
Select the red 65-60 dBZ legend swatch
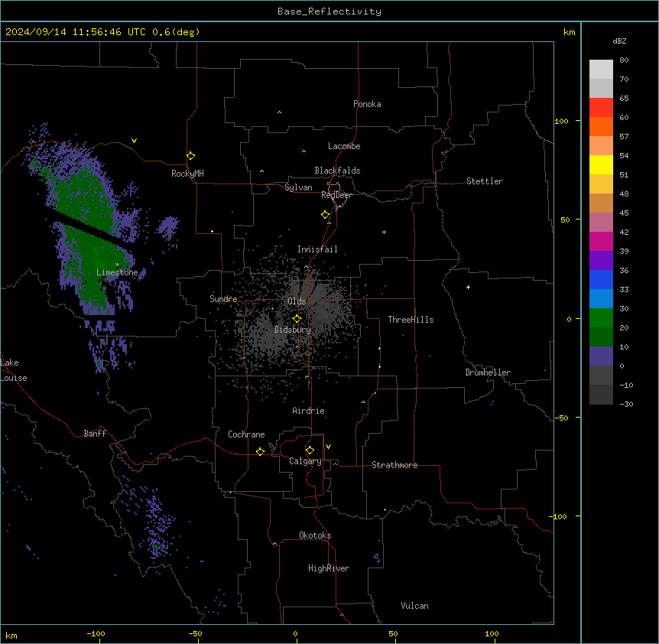click(x=601, y=108)
